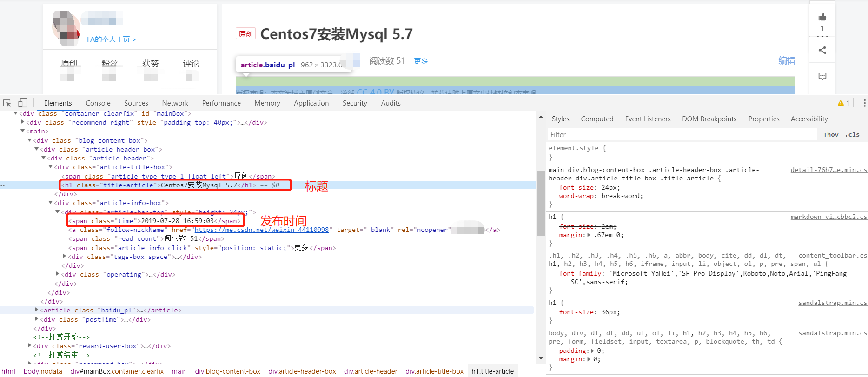This screenshot has width=868, height=377.
Task: Select the span time 2019-07-28 line
Action: point(155,221)
